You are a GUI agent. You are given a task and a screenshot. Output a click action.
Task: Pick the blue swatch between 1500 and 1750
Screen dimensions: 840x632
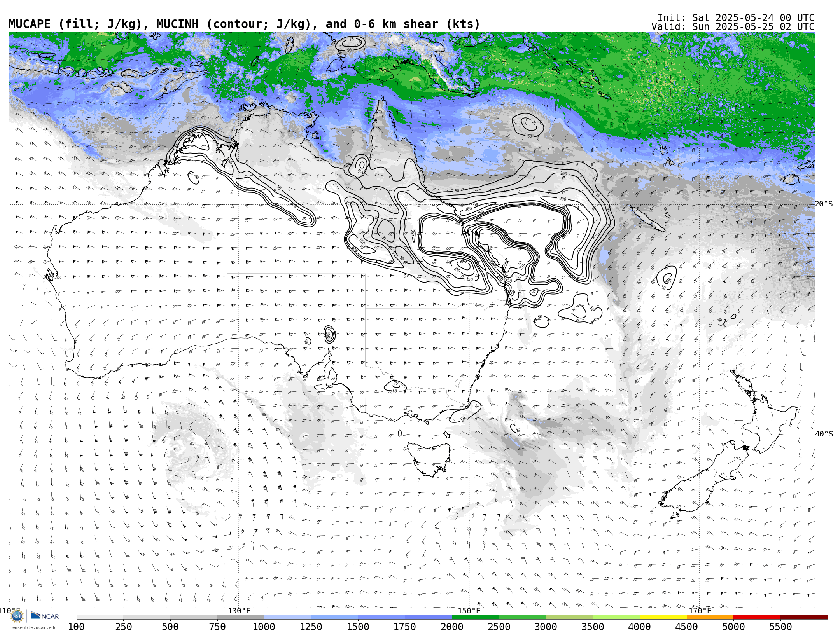[x=381, y=617]
